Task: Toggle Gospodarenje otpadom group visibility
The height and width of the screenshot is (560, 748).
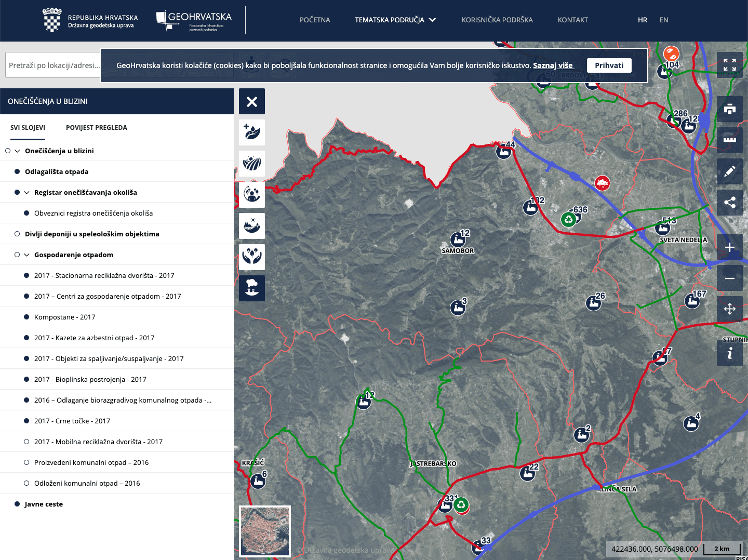Action: 17,255
